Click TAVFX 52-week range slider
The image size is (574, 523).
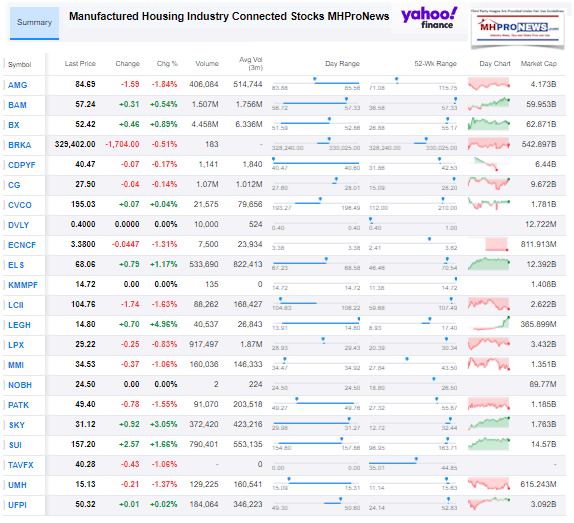click(413, 463)
